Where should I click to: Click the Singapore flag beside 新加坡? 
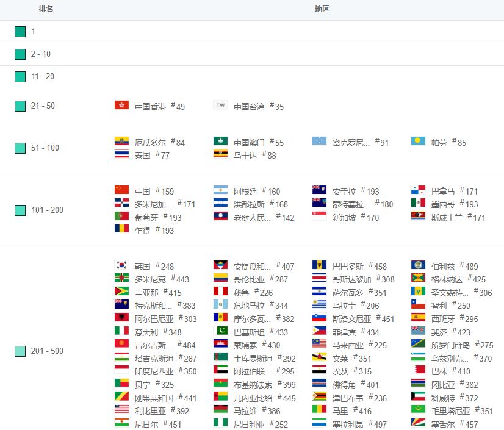pyautogui.click(x=319, y=216)
